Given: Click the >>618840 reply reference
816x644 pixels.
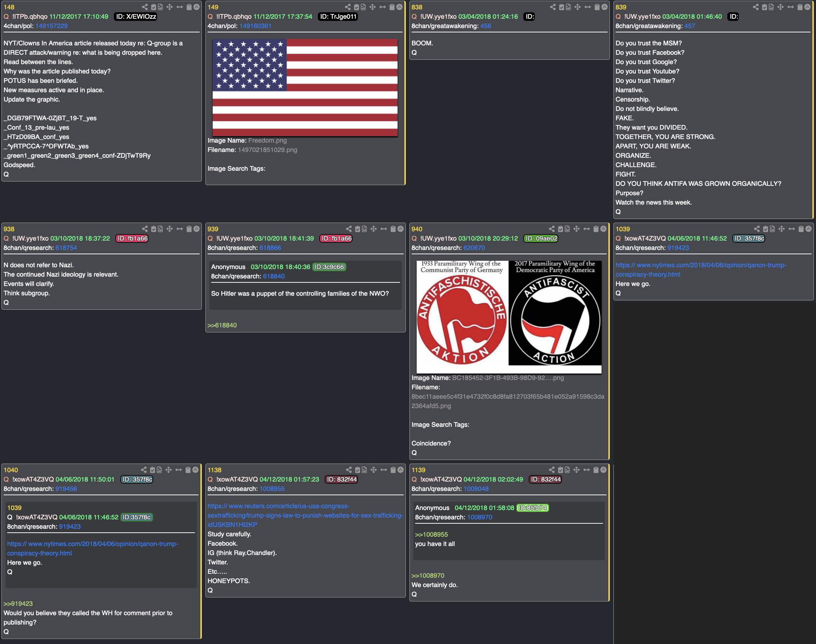Looking at the screenshot, I should [222, 325].
